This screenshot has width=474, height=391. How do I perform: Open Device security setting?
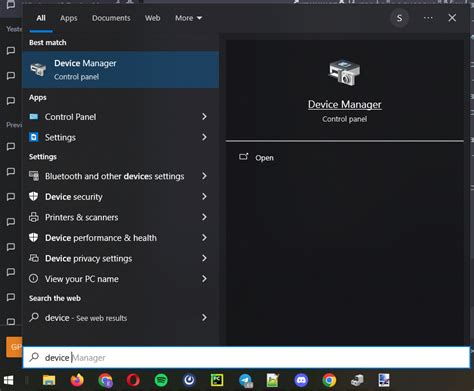coord(121,197)
